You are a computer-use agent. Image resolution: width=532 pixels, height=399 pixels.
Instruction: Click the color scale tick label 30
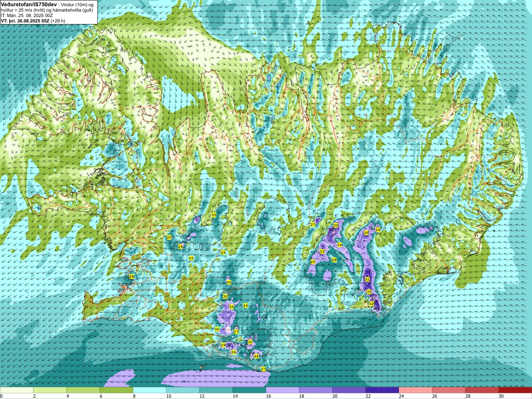point(501,397)
